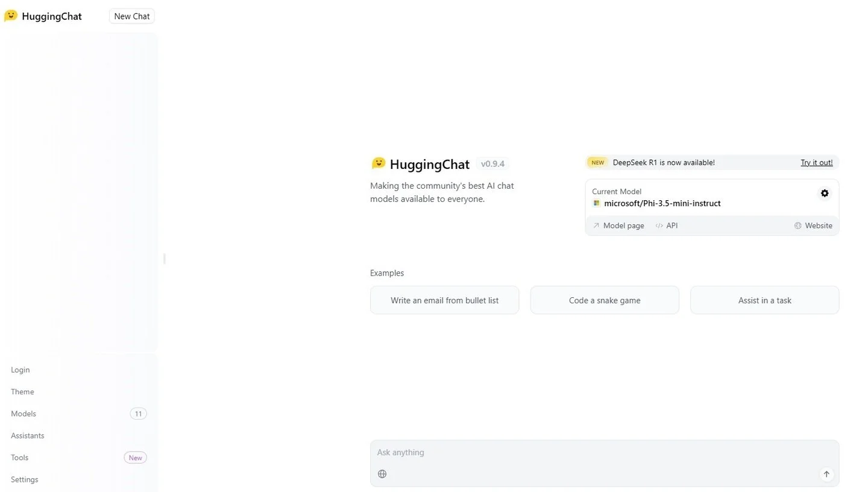Image resolution: width=868 pixels, height=492 pixels.
Task: Click the models count badge showing 11
Action: tap(138, 414)
